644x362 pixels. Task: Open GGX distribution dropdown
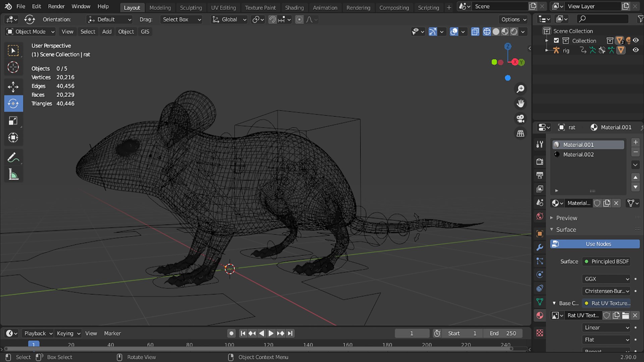click(606, 279)
